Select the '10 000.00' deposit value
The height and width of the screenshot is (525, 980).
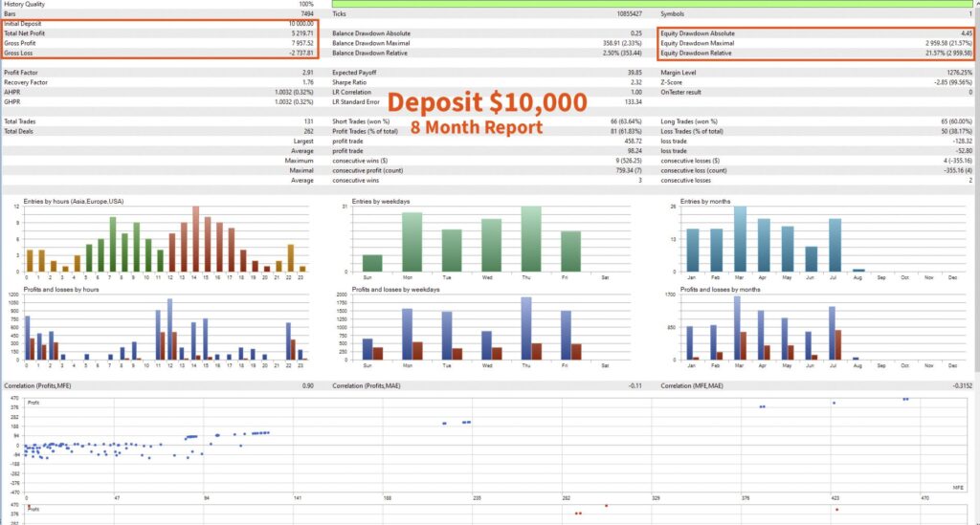pyautogui.click(x=301, y=24)
